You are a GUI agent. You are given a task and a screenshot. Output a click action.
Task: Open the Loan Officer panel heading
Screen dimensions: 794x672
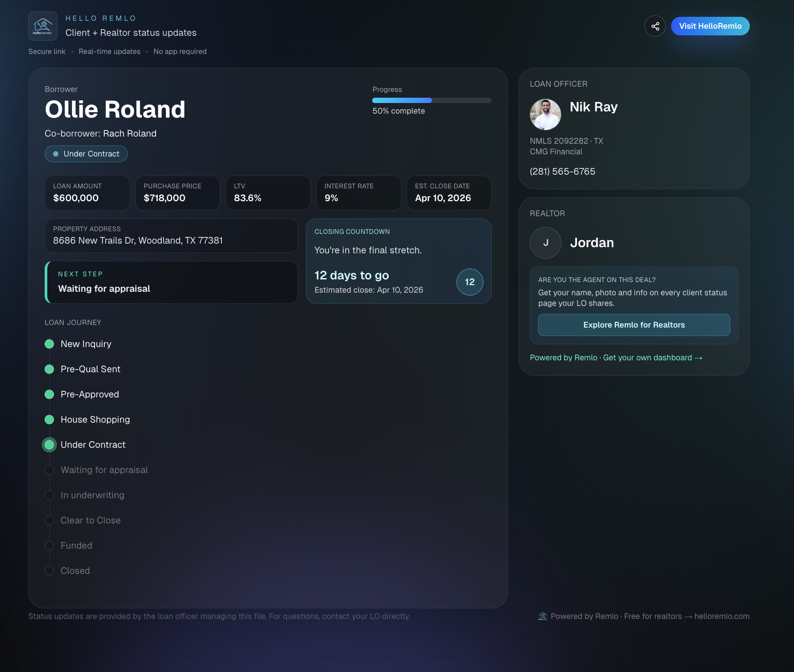[x=558, y=84]
